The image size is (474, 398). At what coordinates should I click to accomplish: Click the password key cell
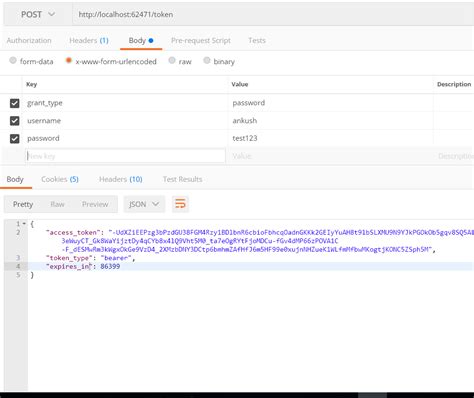point(125,138)
